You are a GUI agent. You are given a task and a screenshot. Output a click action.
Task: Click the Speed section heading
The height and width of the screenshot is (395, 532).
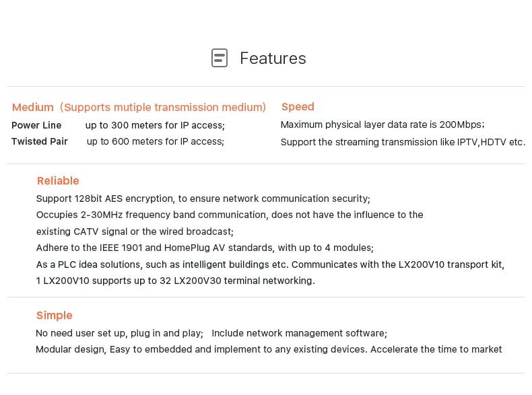point(298,107)
